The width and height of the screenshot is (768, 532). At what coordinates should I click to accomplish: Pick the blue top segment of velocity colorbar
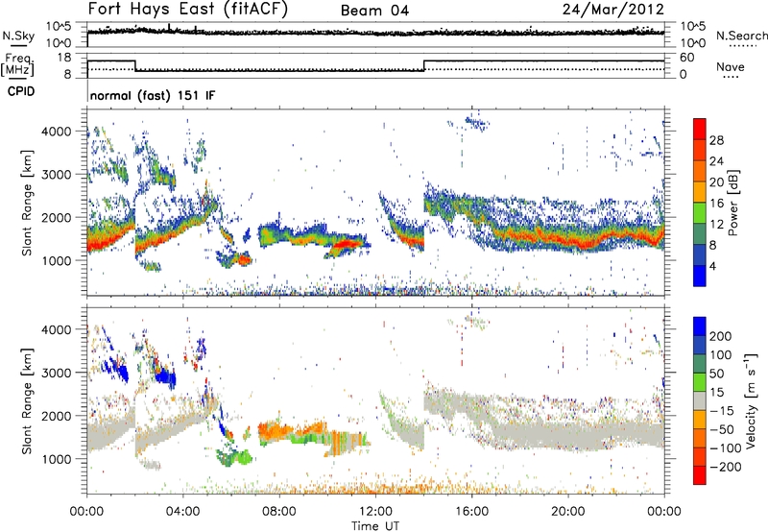700,326
